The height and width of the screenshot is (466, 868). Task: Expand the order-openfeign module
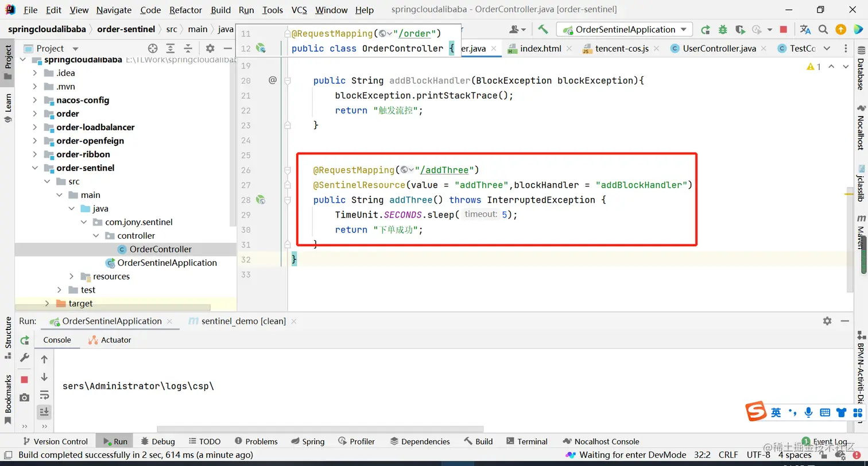tap(35, 141)
